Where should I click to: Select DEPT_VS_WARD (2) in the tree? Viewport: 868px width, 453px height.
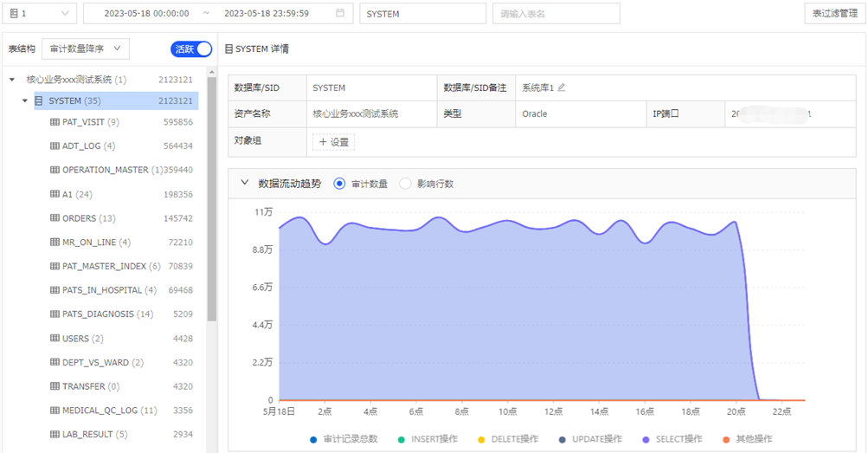103,362
